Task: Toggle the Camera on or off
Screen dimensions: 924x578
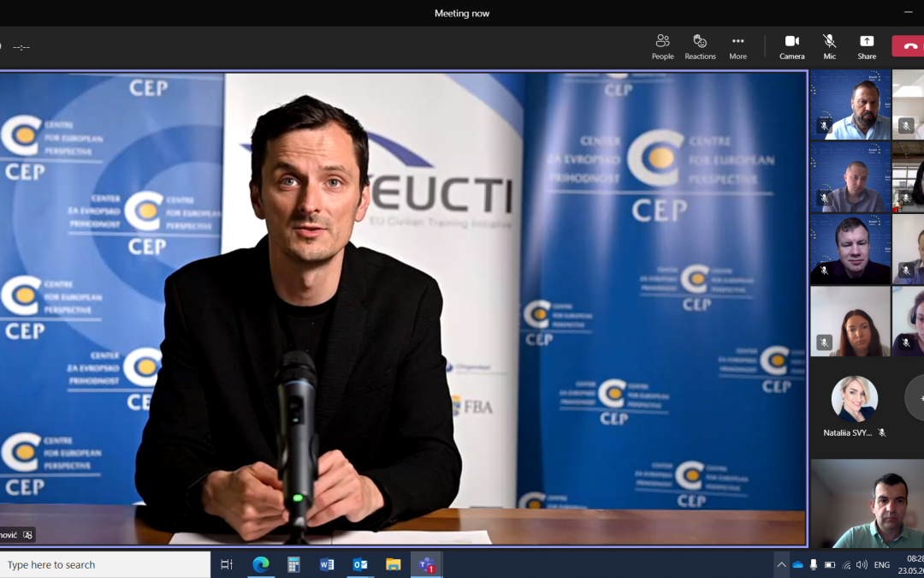Action: coord(791,46)
